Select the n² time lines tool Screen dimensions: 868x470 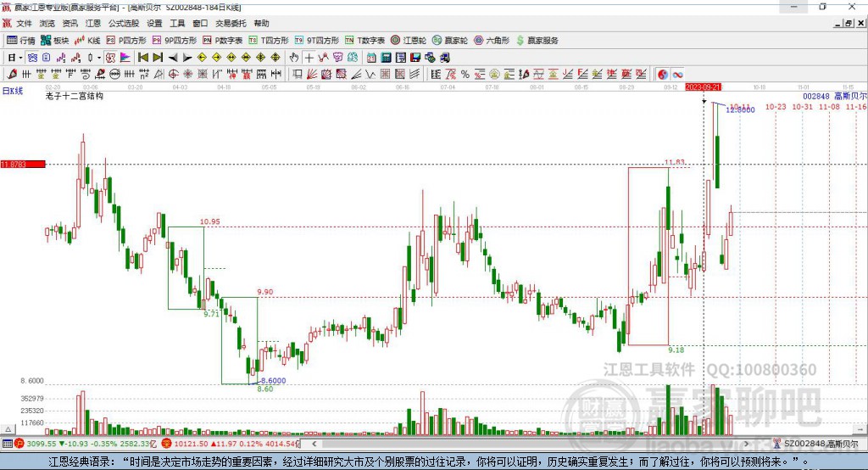coord(144,75)
